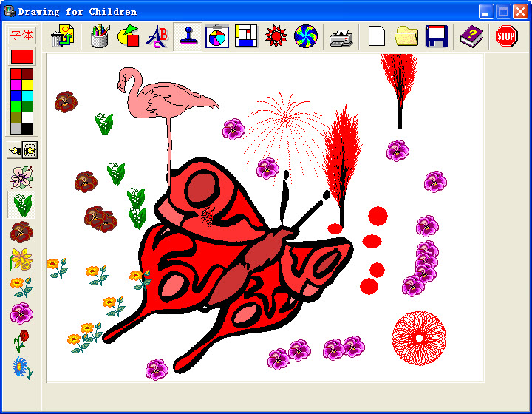Select the rainbow swirl ball tool
This screenshot has width=532, height=414.
click(x=306, y=36)
